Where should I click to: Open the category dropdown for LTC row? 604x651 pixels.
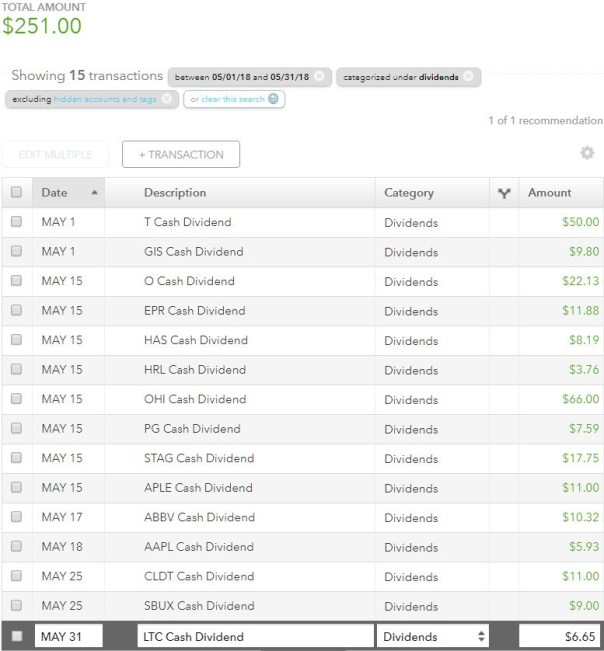433,637
